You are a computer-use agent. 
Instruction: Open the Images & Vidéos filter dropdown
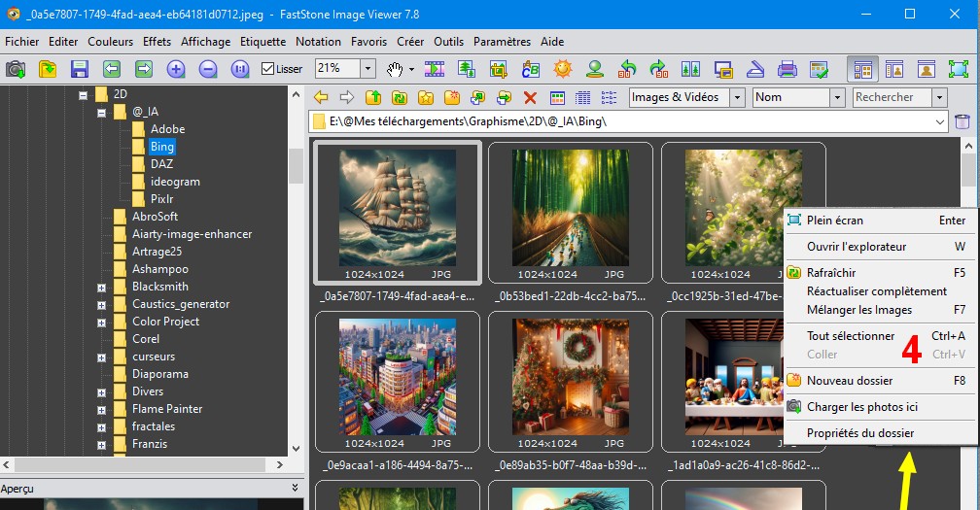coord(738,97)
